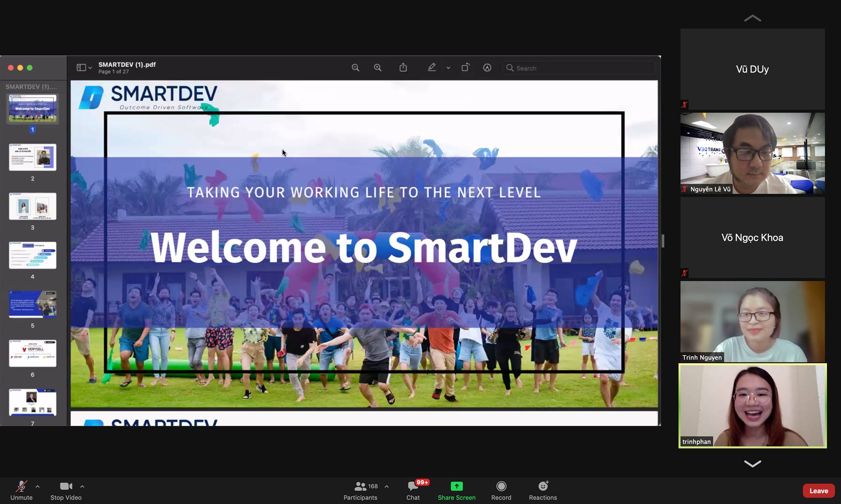This screenshot has width=841, height=504.
Task: Open the Chat panel
Action: (413, 490)
